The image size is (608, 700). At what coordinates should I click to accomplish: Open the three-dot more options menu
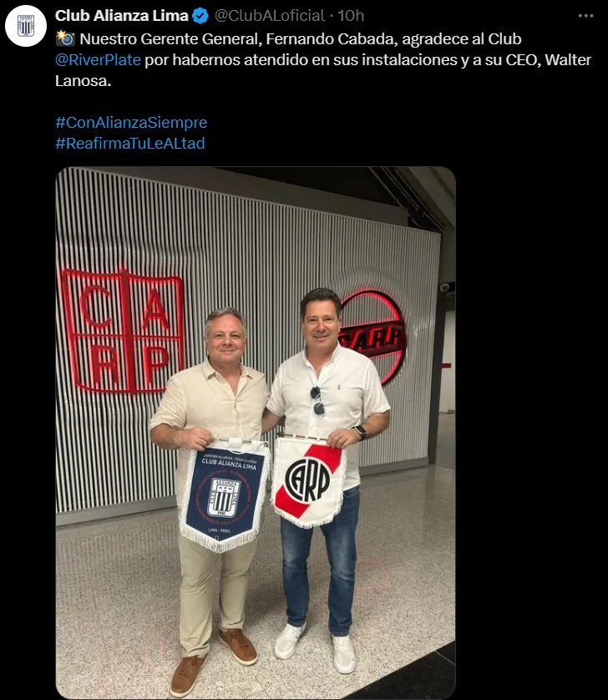(x=585, y=16)
